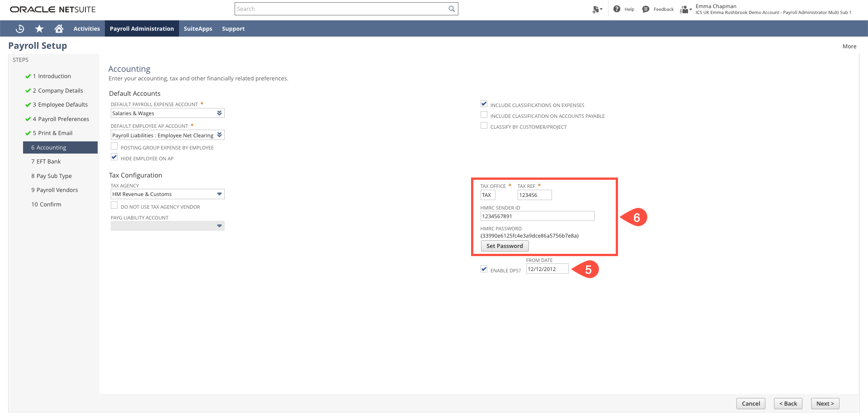Enable Posting Group Expense by Employee
868x416 pixels.
114,146
